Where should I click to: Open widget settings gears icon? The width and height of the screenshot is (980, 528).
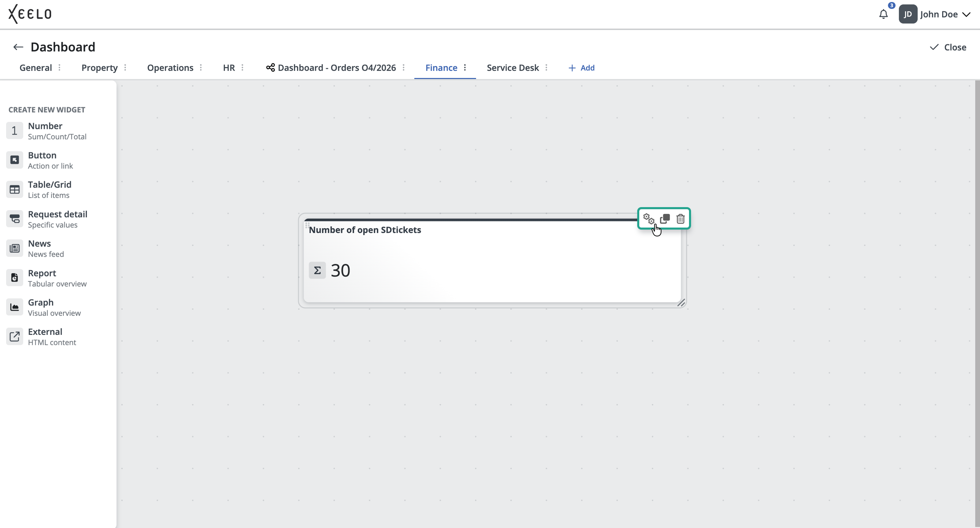click(x=649, y=219)
